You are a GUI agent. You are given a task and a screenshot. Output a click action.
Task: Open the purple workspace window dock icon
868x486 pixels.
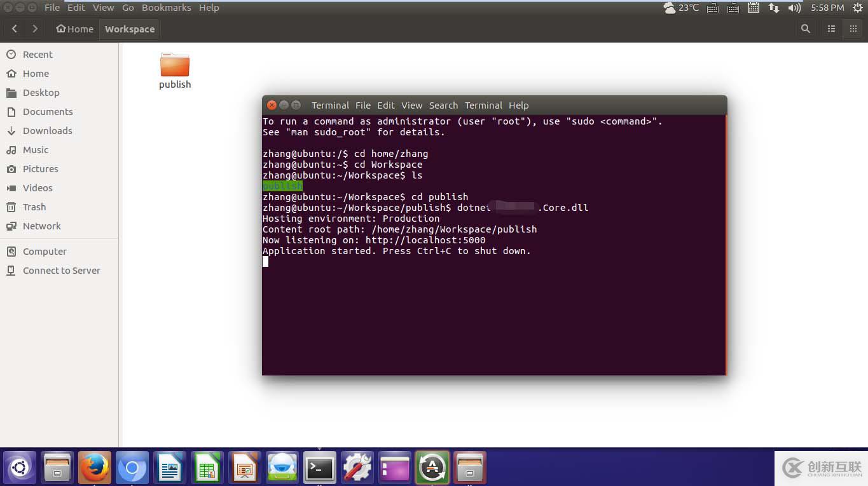click(395, 469)
